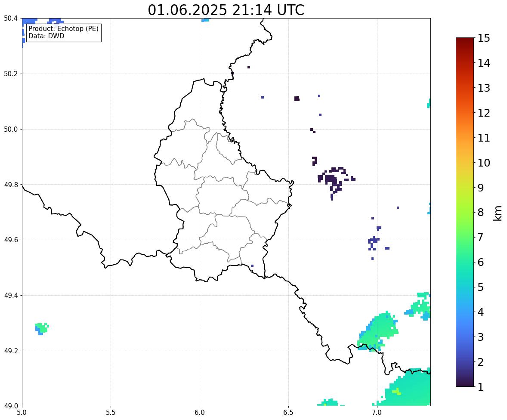Click latitude axis label 49.8
507x420 pixels.
click(10, 185)
